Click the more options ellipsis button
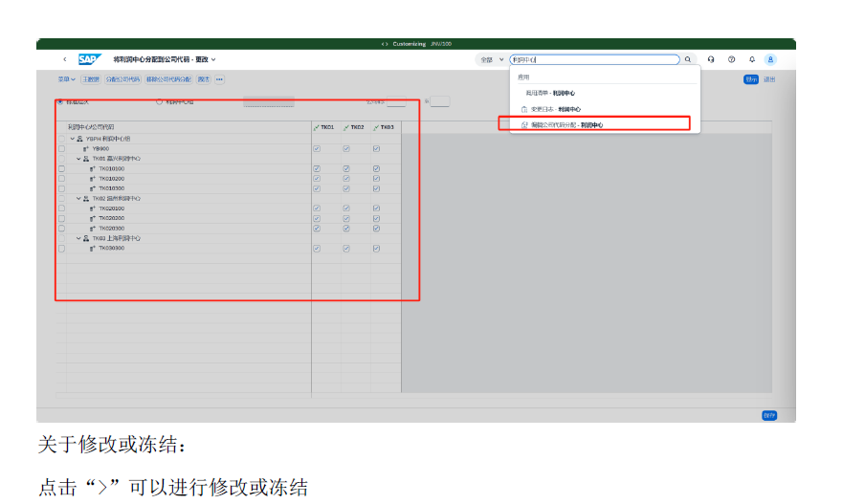 [x=219, y=79]
